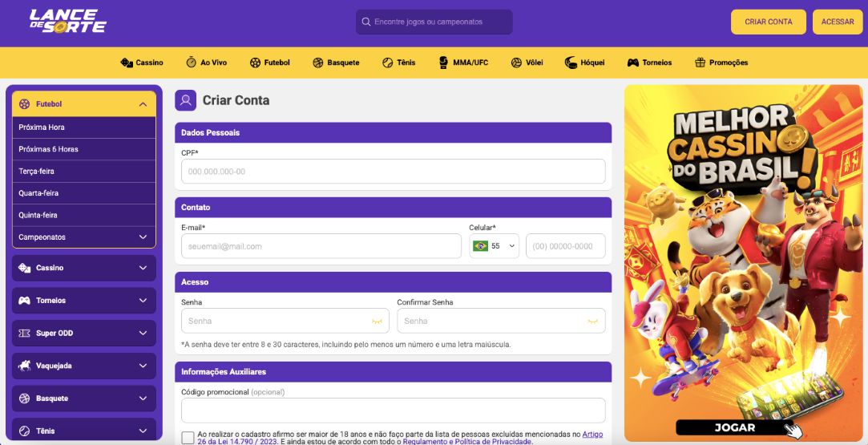Expand the Basquete sidebar section

pos(143,398)
